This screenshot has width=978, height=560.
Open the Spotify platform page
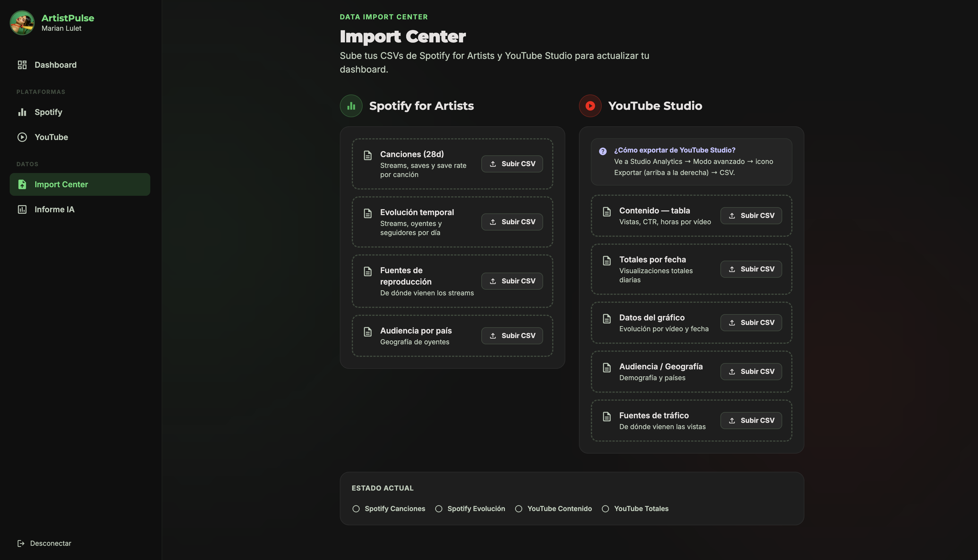coord(80,112)
